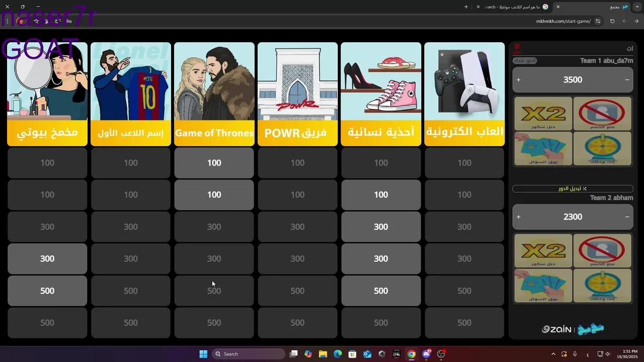Viewport: 644px width, 362px height.
Task: Open the CTRL app on taskbar
Action: tap(397, 354)
